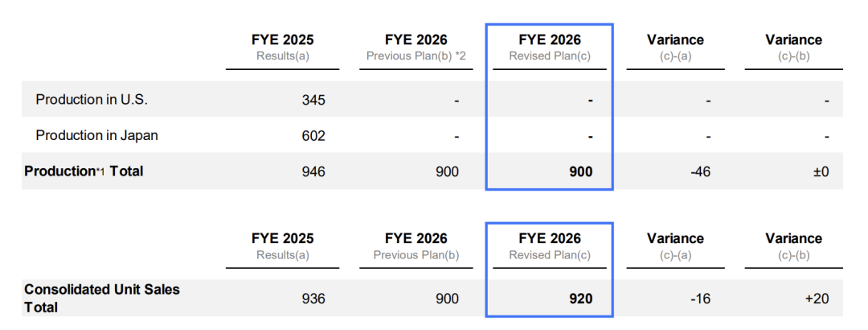
Task: Select the 602 Japan production value
Action: (x=313, y=136)
